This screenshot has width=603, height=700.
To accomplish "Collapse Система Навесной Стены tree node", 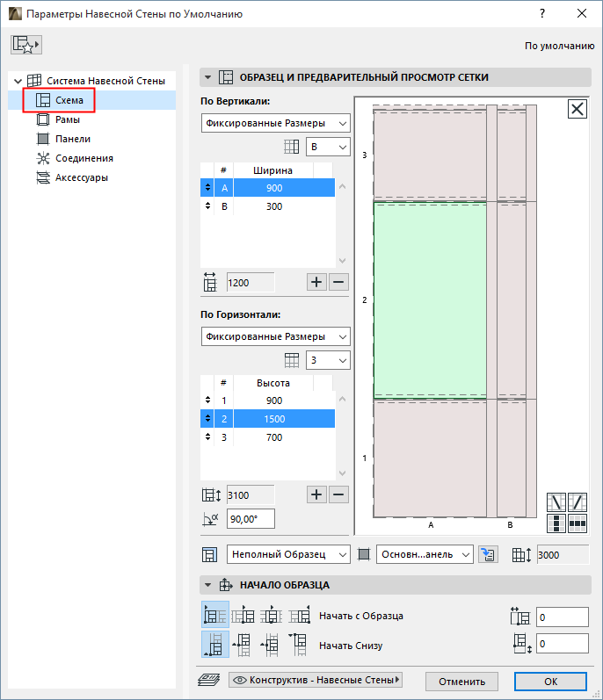I will 18,82.
